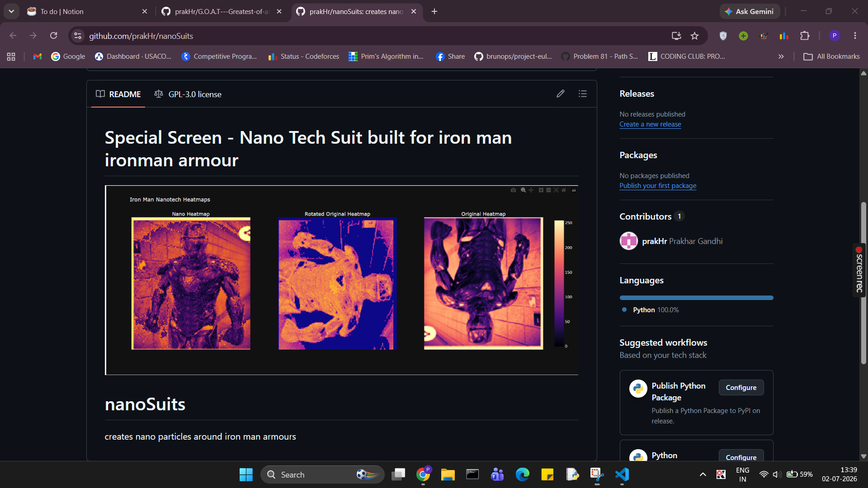Open the Extensions puzzle menu

coord(805,36)
